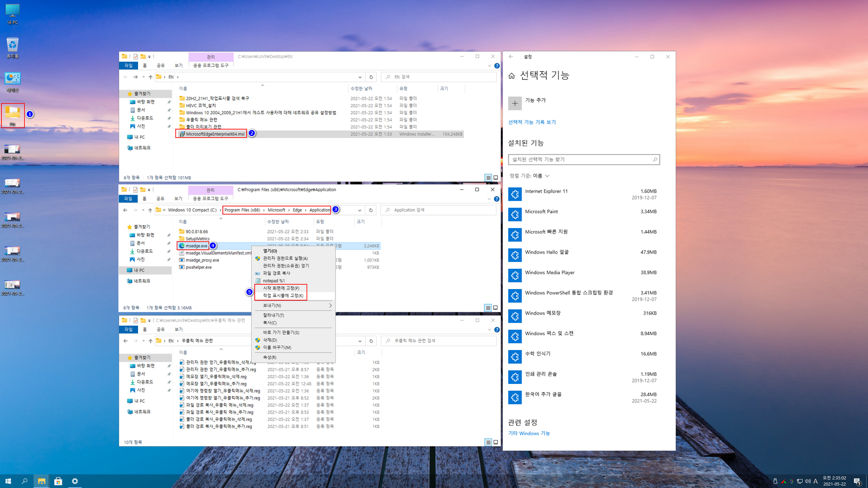Click the back arrow in the Application window
868x488 pixels.
click(x=125, y=210)
